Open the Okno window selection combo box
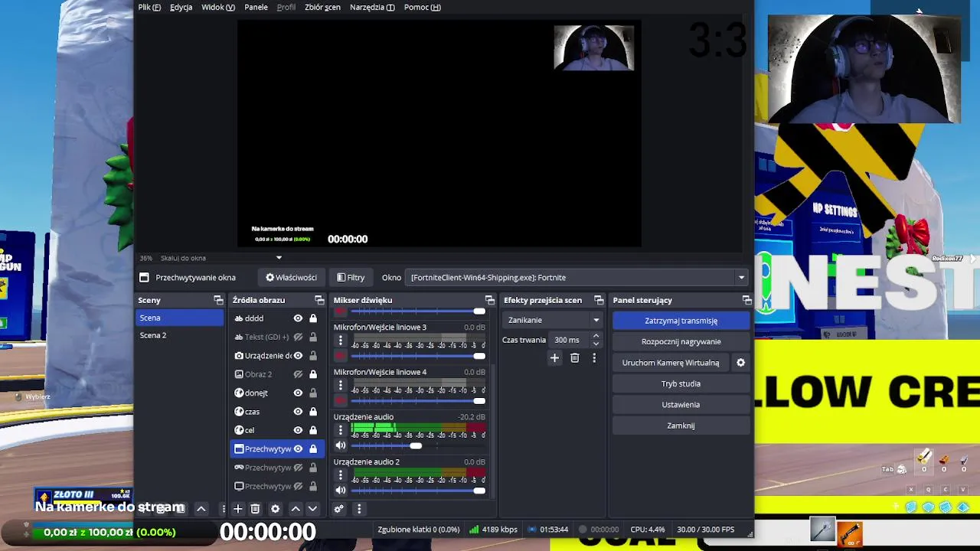 coord(578,278)
